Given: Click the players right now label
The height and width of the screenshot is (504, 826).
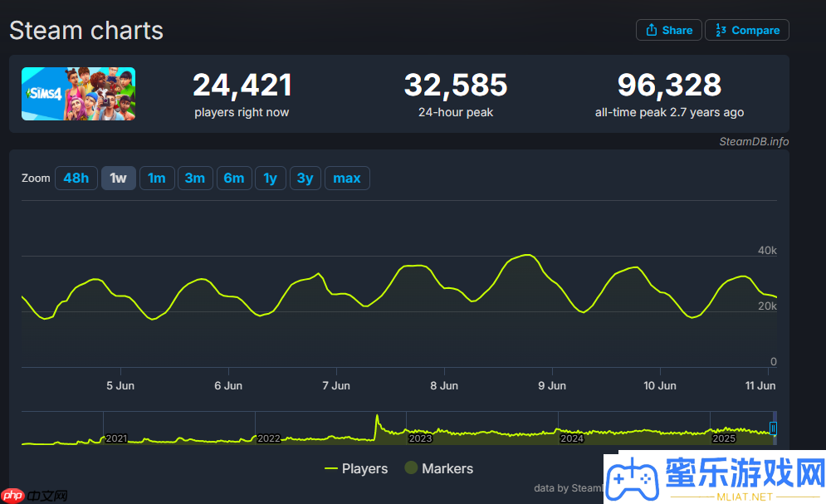Looking at the screenshot, I should pyautogui.click(x=242, y=112).
